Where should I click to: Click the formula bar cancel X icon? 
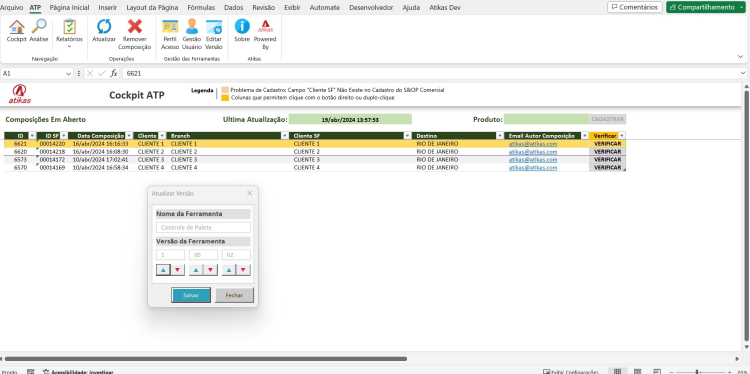pyautogui.click(x=89, y=73)
